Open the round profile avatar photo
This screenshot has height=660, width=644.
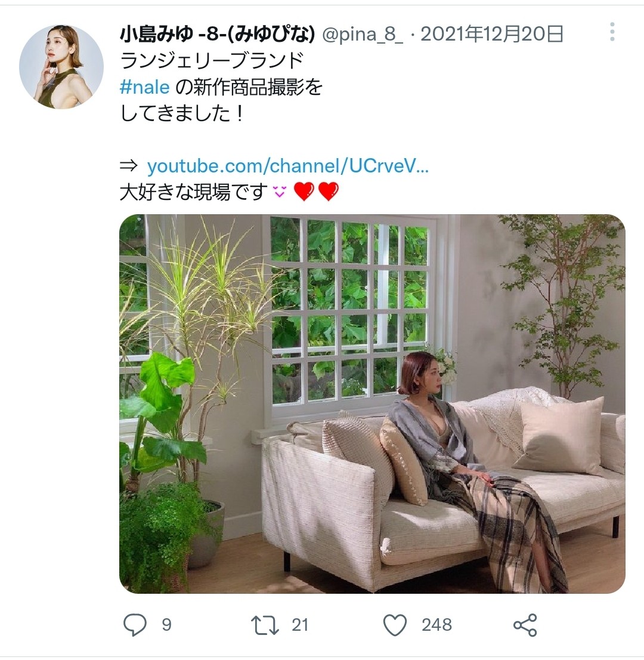pos(61,67)
